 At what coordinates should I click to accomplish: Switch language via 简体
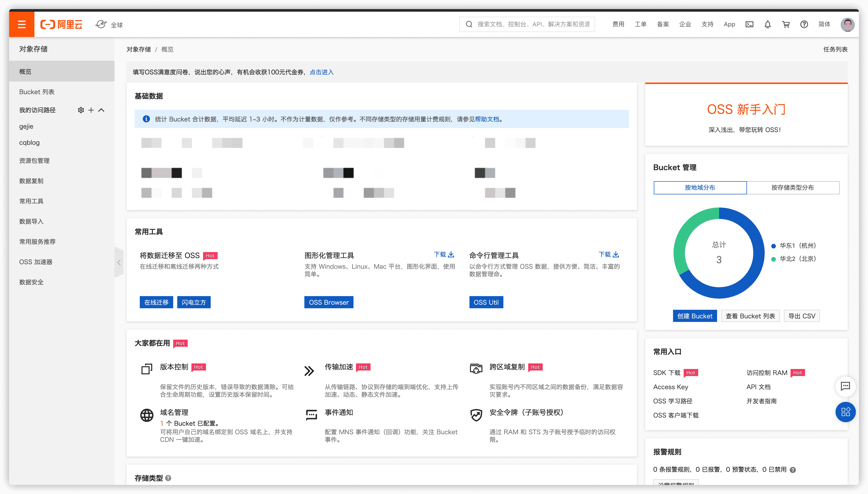point(824,25)
